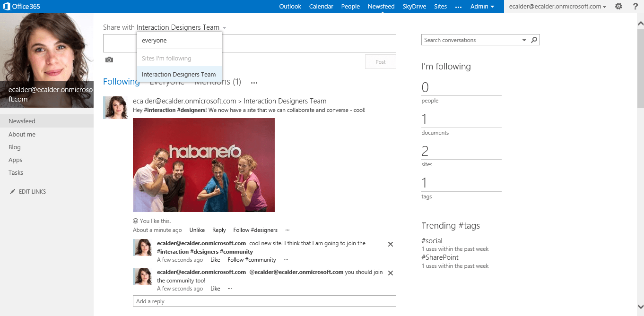Open Calendar from the top bar

pos(321,7)
